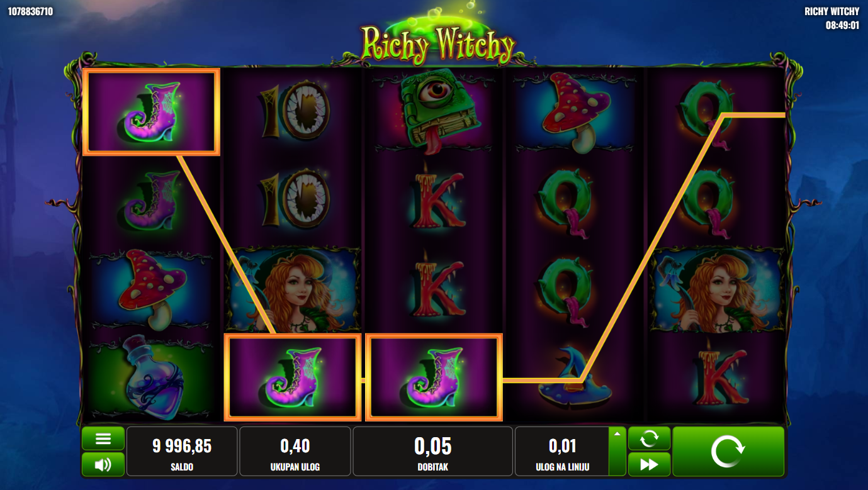This screenshot has width=868, height=490.
Task: View the Dobitak 0,05 win panel
Action: click(433, 452)
